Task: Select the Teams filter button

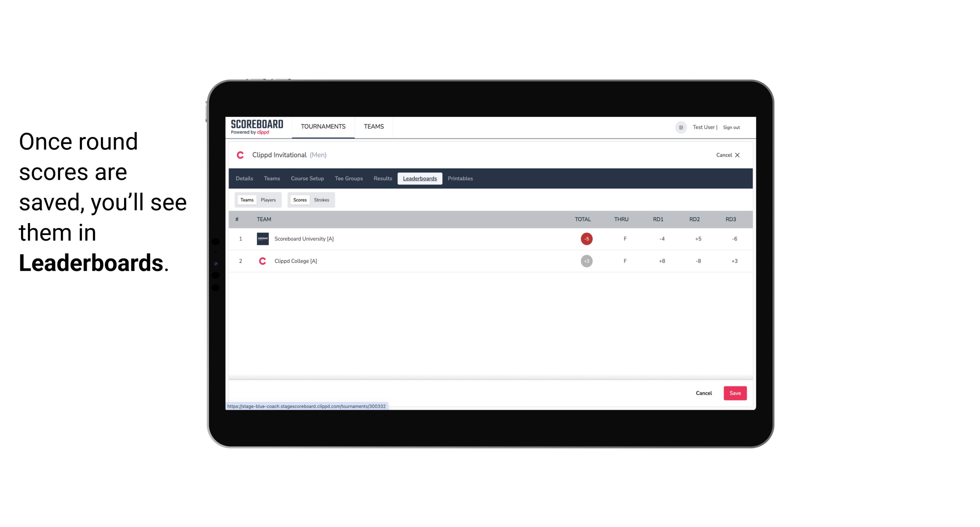Action: point(246,200)
